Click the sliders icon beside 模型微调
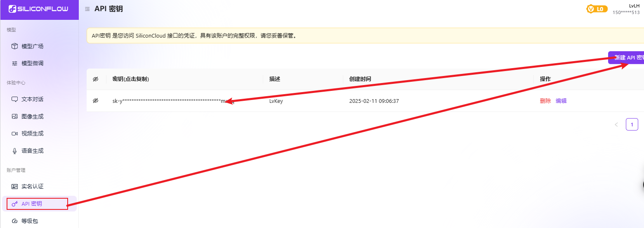Screen dimensions: 644x228 [14, 63]
